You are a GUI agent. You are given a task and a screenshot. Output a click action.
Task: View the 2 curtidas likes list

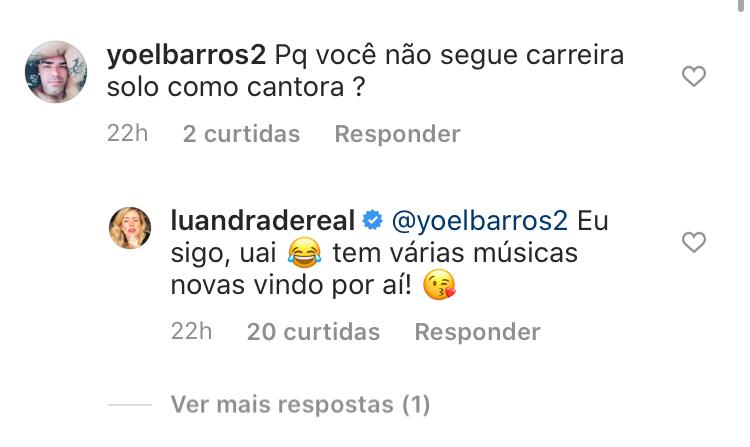pos(242,134)
